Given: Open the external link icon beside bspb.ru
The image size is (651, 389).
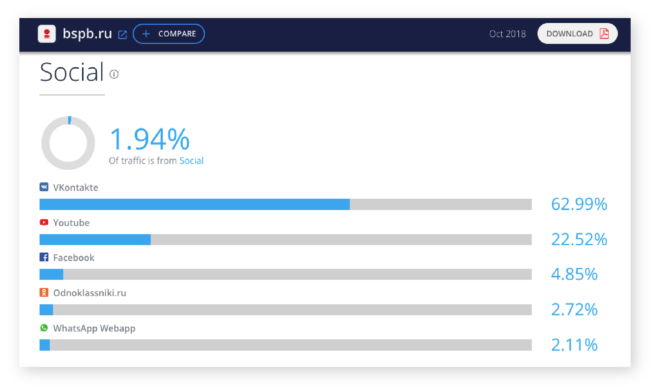Looking at the screenshot, I should point(122,34).
